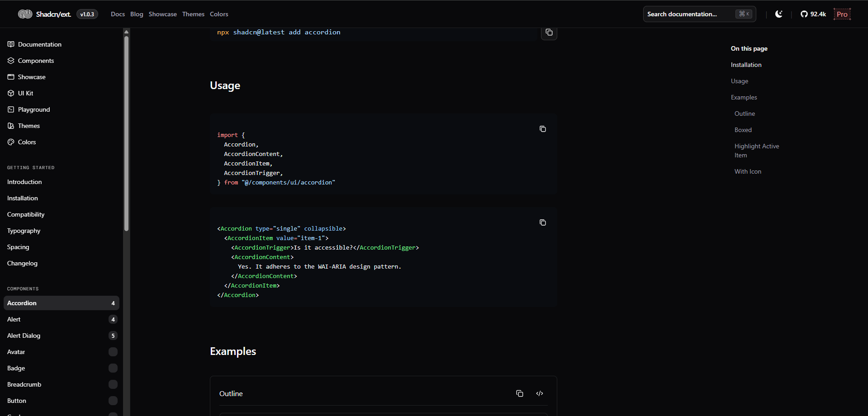Open the Blog menu item
The height and width of the screenshot is (416, 868).
(137, 14)
